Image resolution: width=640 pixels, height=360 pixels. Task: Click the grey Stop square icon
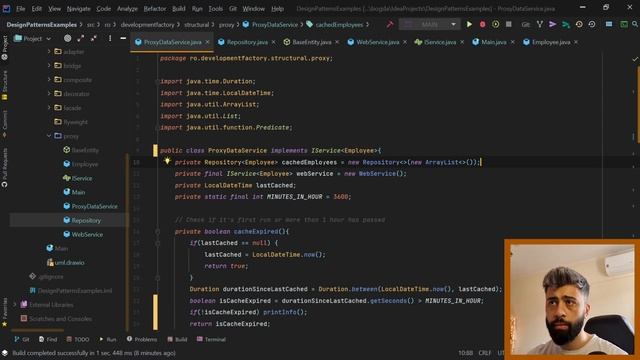509,24
